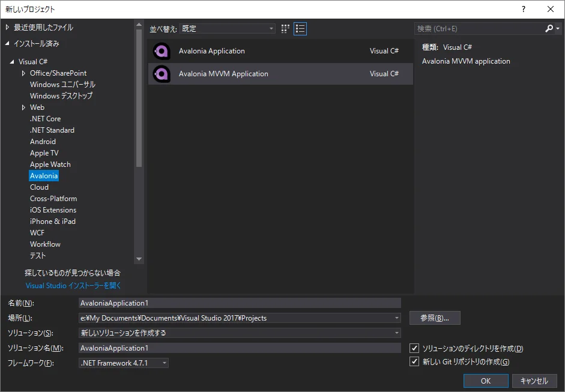
Task: Select the Avalonia category in tree
Action: coord(44,176)
